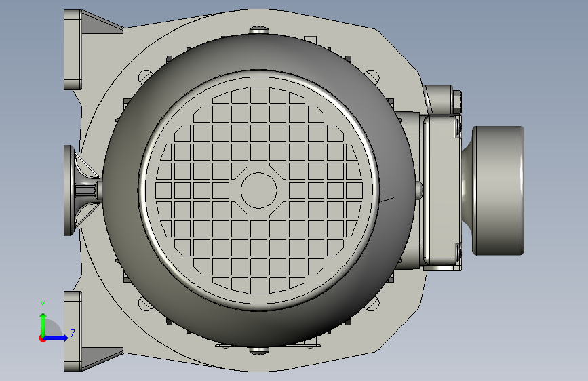The width and height of the screenshot is (588, 381).
Task: Click the blue Z axis arrow of the triad
Action: (x=56, y=338)
